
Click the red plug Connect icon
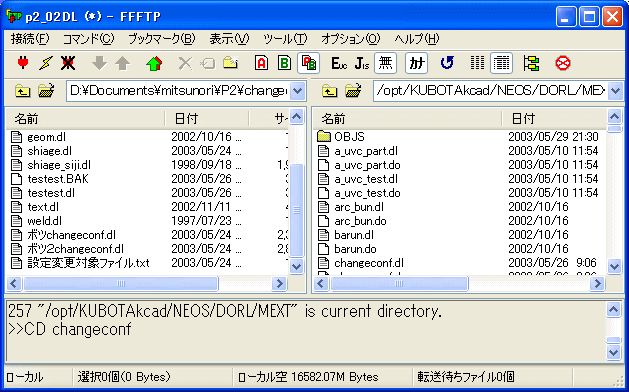(x=23, y=63)
